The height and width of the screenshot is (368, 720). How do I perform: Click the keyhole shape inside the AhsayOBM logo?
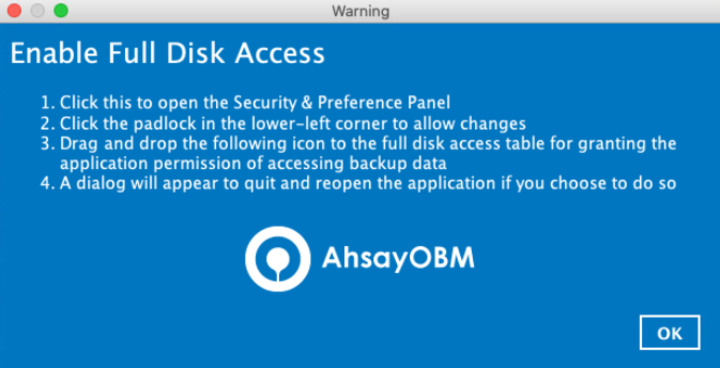(x=278, y=261)
